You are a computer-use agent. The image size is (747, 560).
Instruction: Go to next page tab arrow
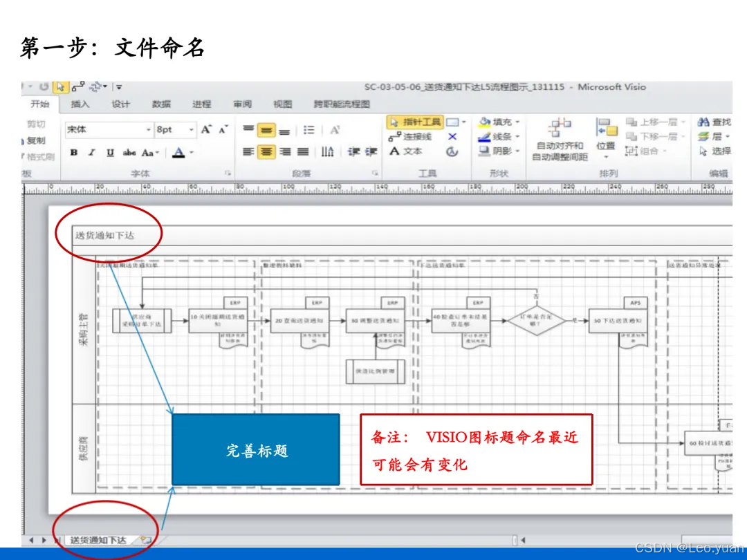(44, 540)
